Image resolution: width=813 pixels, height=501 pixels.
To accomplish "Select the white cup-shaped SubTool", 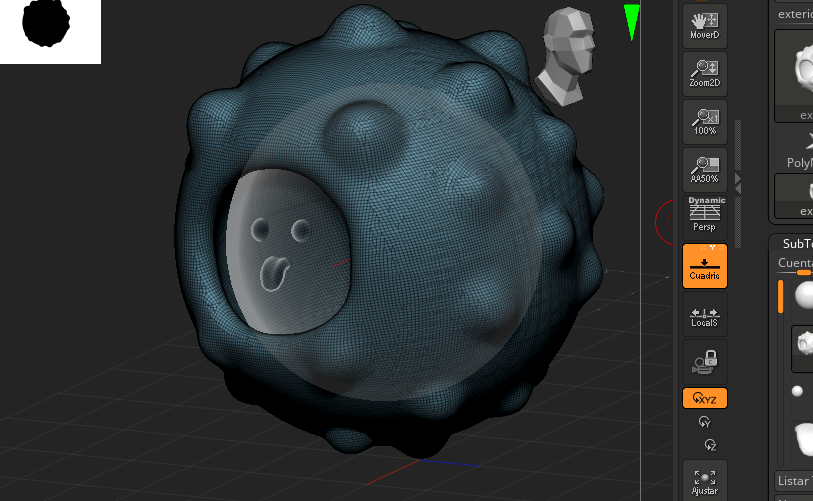I will click(x=805, y=439).
